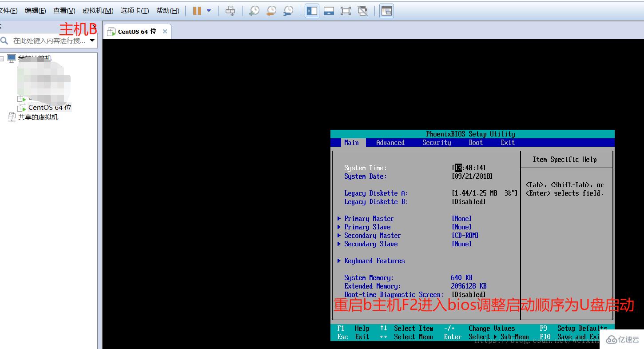Toggle console view button

[387, 11]
